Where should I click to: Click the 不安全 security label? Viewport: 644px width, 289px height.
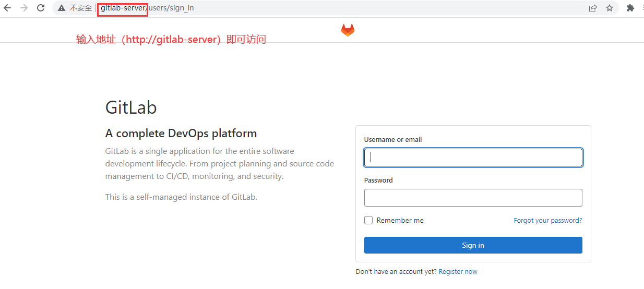click(81, 8)
